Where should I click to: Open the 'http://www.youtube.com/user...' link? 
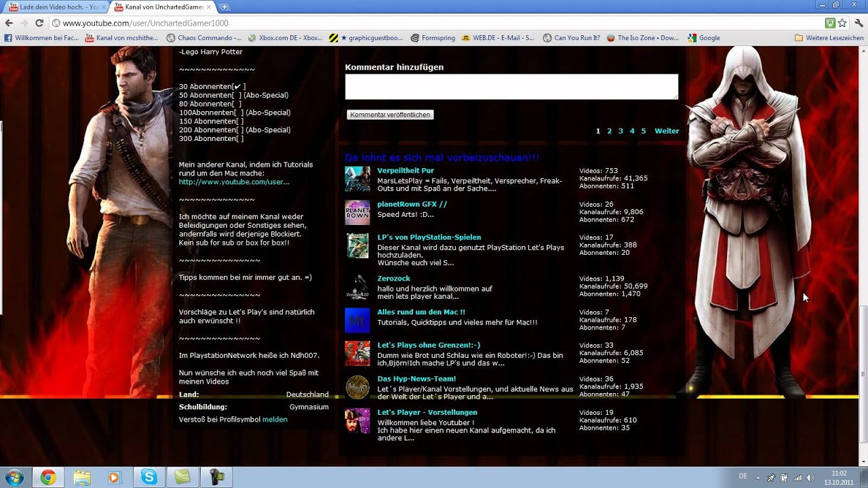pyautogui.click(x=234, y=182)
